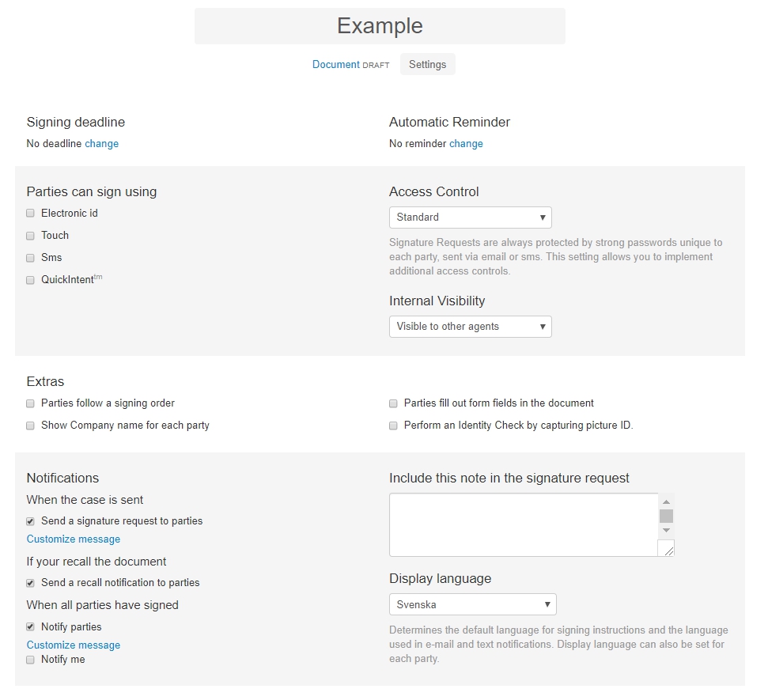768x700 pixels.
Task: Check the Touch signing checkbox
Action: tap(30, 236)
